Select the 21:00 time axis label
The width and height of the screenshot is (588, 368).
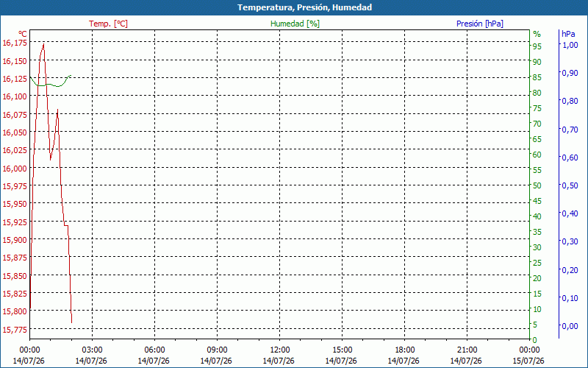[x=467, y=350]
